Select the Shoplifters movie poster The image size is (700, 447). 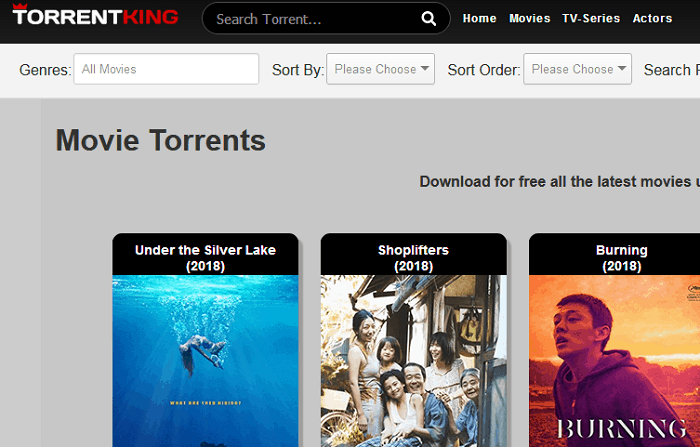point(413,361)
